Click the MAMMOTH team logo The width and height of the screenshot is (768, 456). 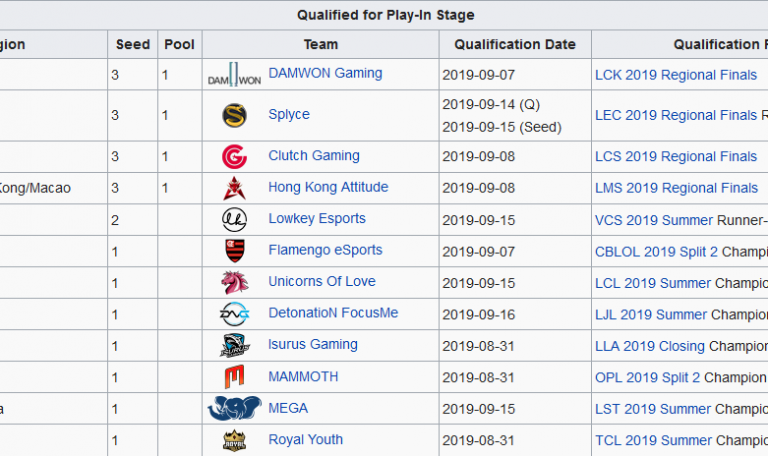pos(234,377)
